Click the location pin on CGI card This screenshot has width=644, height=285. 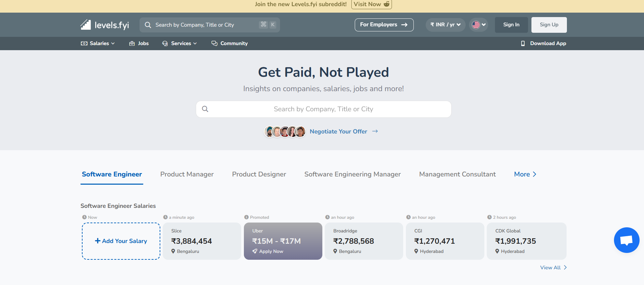416,251
